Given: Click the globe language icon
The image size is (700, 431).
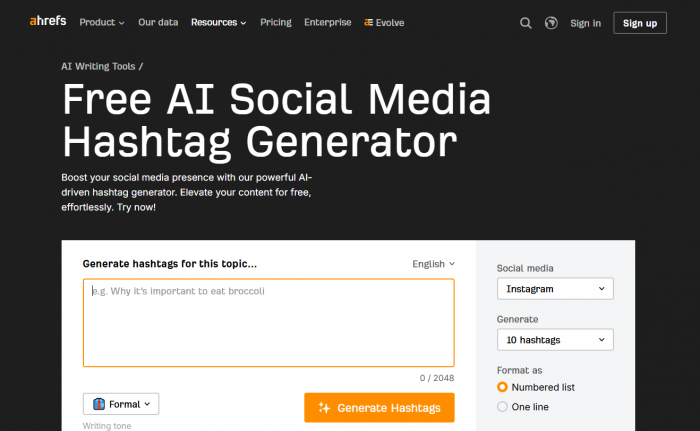Looking at the screenshot, I should pos(551,23).
